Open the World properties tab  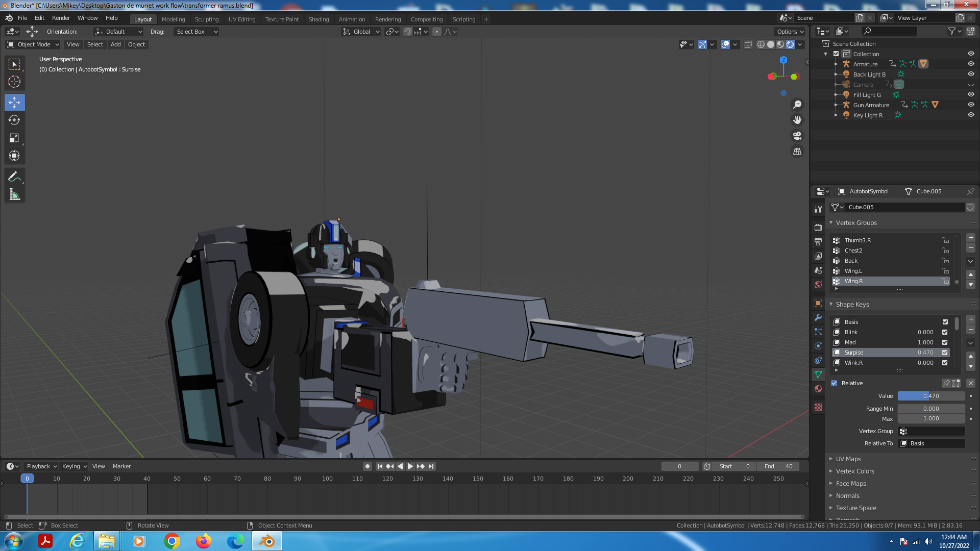(818, 284)
